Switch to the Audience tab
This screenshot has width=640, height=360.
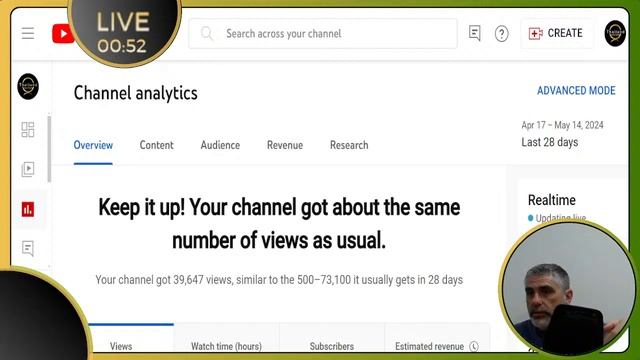(x=220, y=145)
